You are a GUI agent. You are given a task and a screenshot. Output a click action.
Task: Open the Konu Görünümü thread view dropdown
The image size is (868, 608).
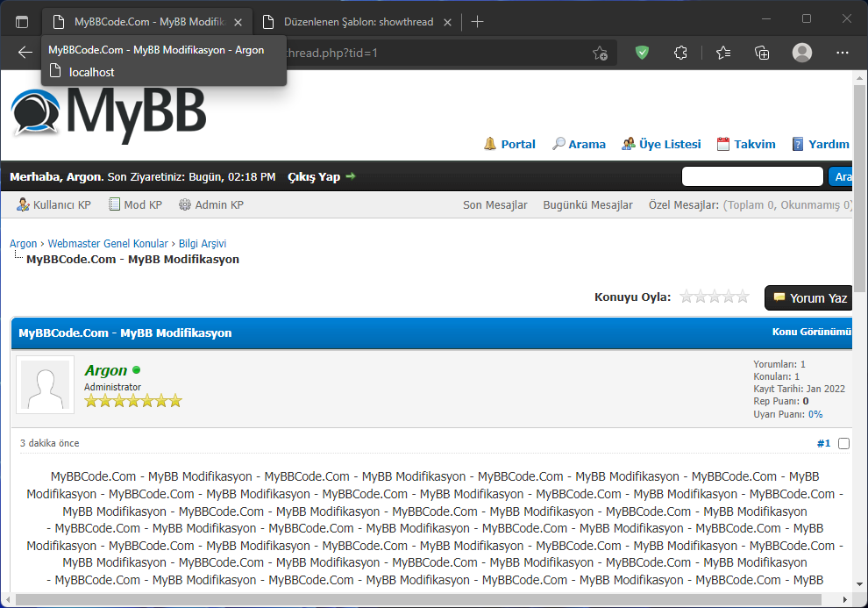(x=812, y=332)
